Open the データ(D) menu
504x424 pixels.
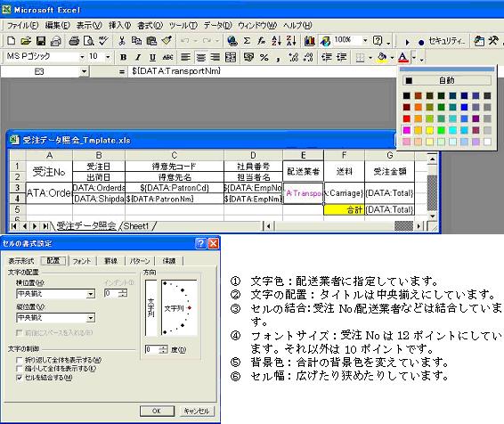point(217,25)
